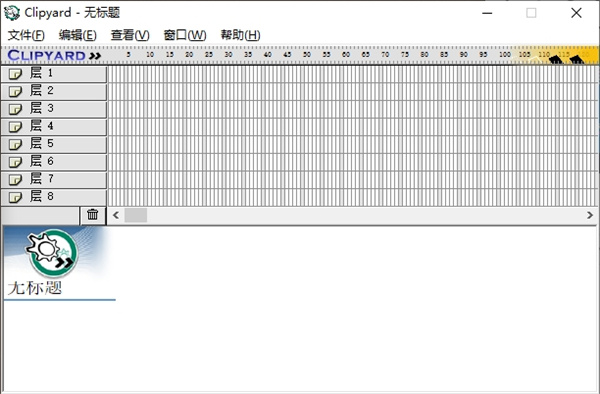The width and height of the screenshot is (600, 394).
Task: Click the note icon of 层 7
Action: click(15, 179)
